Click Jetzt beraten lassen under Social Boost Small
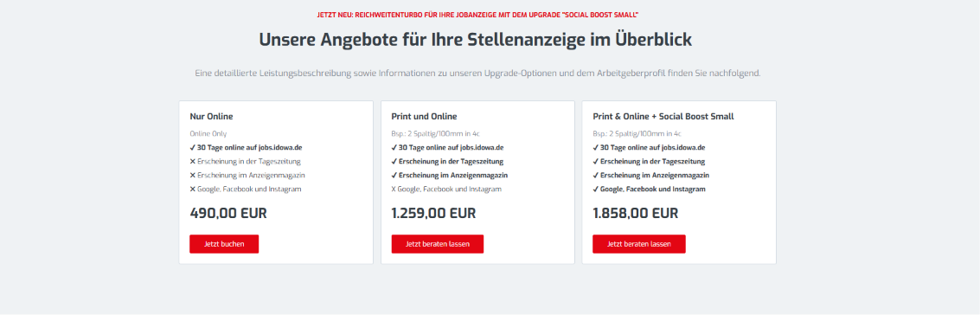This screenshot has height=315, width=980. (x=638, y=244)
